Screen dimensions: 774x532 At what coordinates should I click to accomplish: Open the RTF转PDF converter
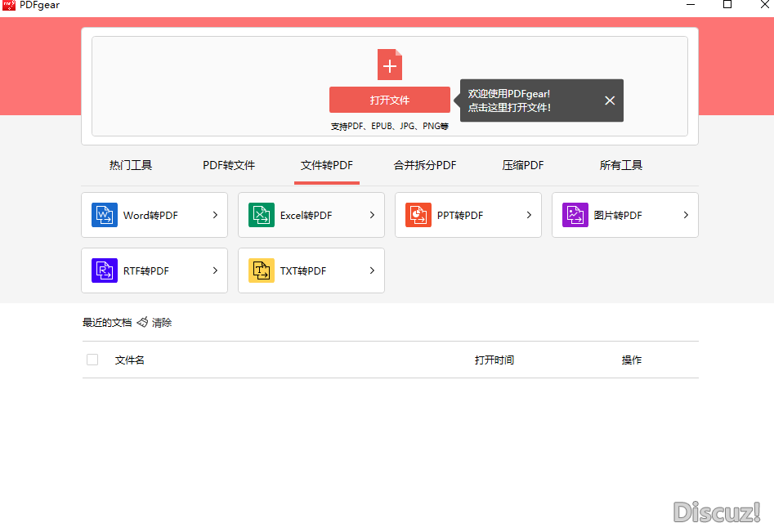(154, 270)
